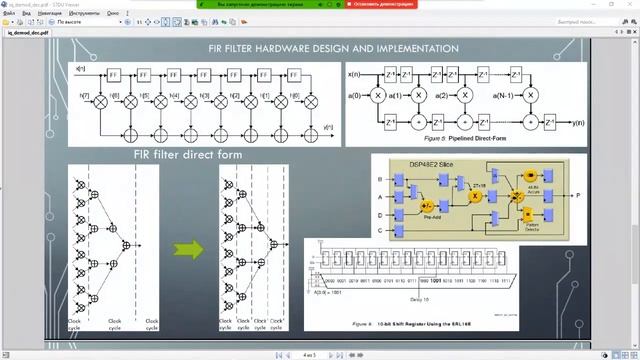Go to first page button
640x360 pixels.
click(x=279, y=356)
